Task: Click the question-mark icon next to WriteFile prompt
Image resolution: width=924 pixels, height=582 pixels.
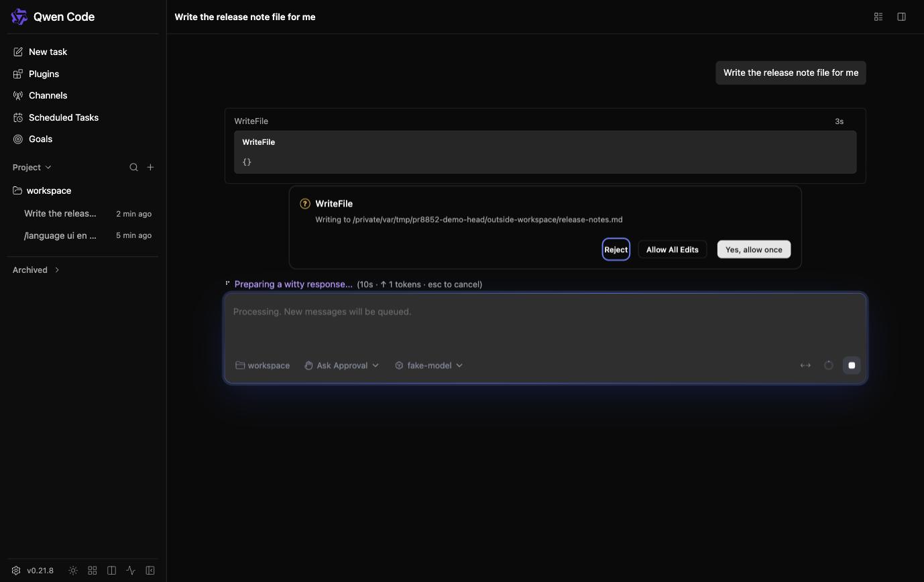Action: coord(305,204)
